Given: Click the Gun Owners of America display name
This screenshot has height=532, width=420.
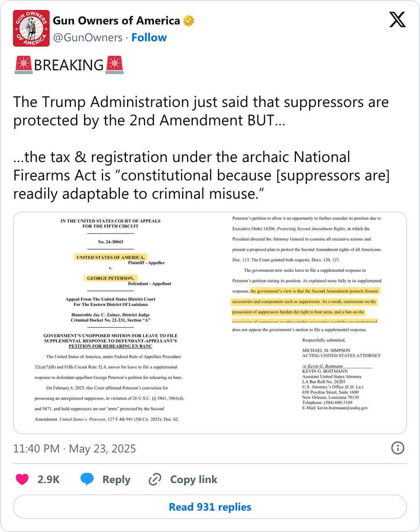Looking at the screenshot, I should point(116,21).
